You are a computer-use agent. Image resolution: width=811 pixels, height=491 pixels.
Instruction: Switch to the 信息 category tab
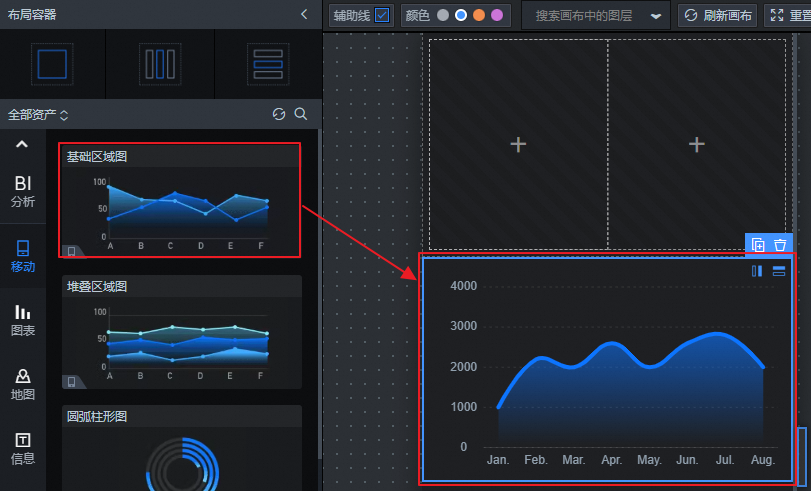click(x=23, y=448)
